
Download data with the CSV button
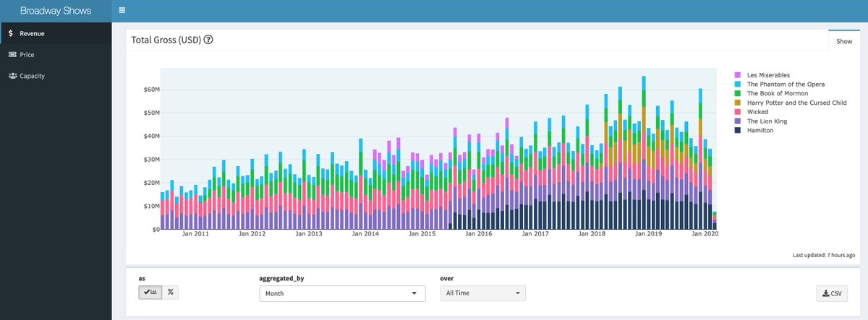tap(832, 293)
